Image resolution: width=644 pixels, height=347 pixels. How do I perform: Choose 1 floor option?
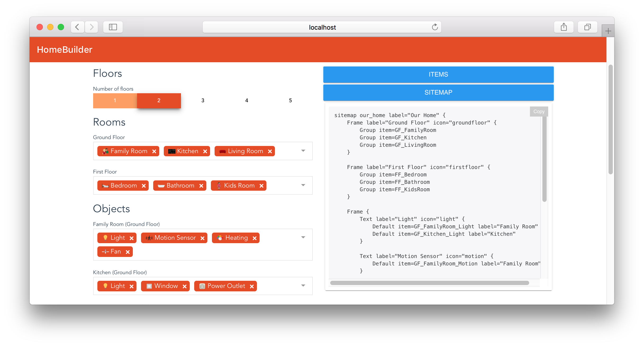point(115,101)
